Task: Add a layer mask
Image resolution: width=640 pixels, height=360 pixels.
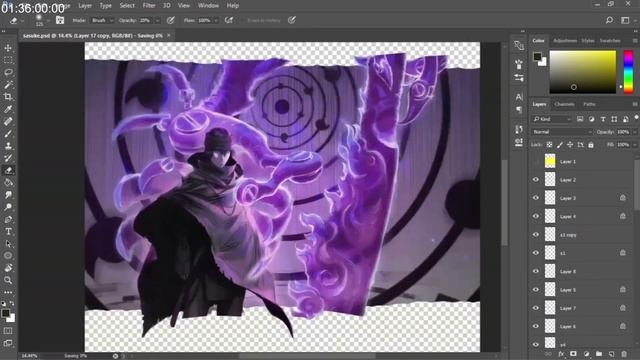Action: pos(573,354)
